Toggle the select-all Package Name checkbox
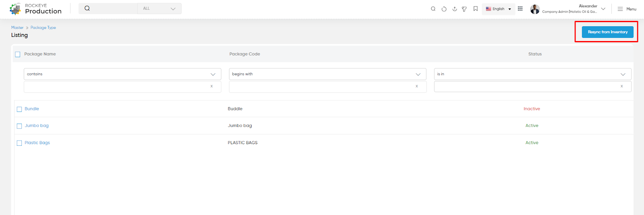Viewport: 644px width, 215px height. click(18, 54)
